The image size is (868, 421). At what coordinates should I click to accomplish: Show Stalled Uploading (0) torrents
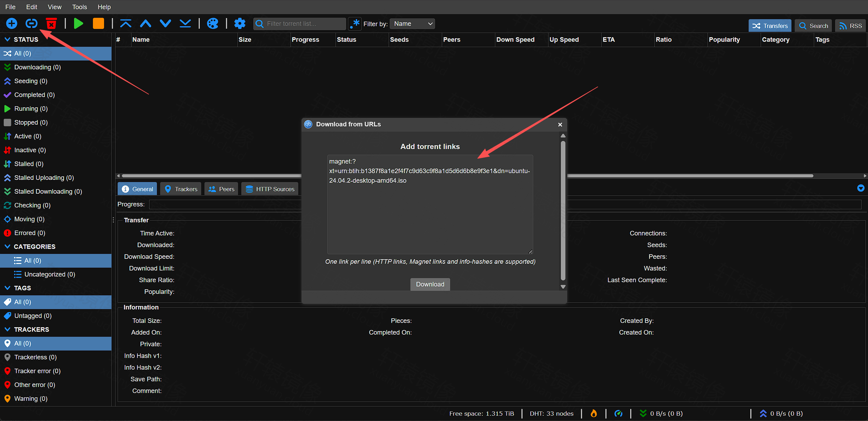point(56,178)
